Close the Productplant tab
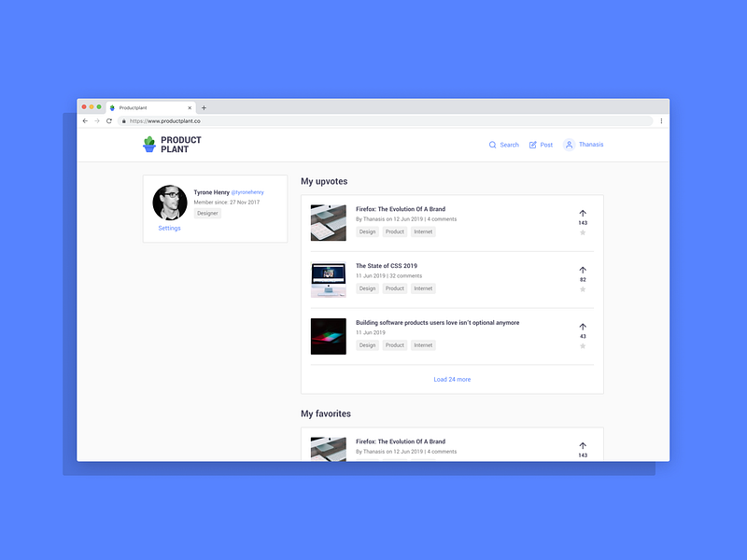Image resolution: width=747 pixels, height=560 pixels. [190, 108]
